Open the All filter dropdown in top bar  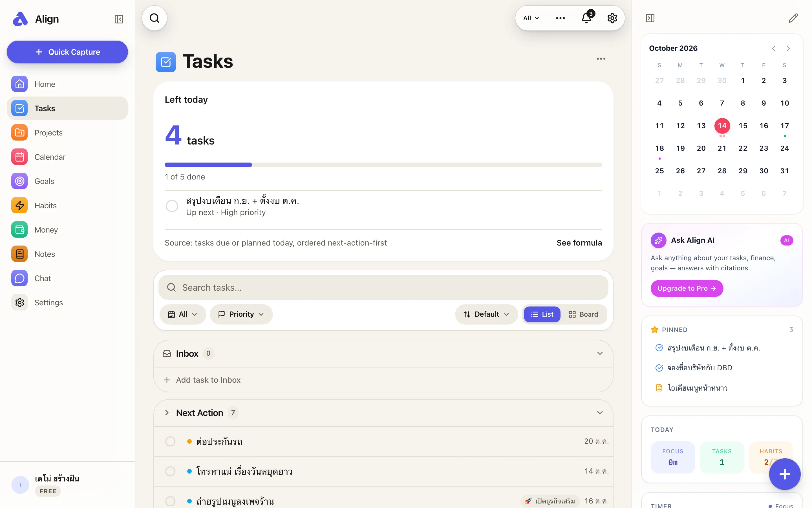point(531,18)
